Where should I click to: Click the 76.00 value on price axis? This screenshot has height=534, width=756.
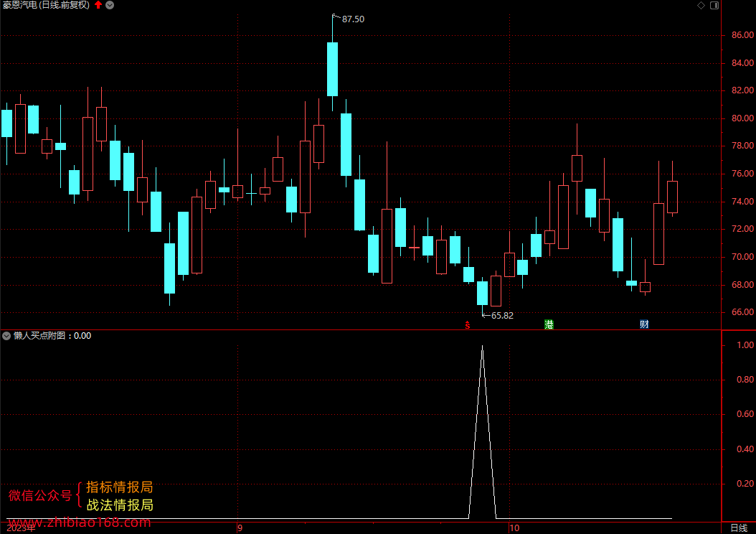(742, 174)
